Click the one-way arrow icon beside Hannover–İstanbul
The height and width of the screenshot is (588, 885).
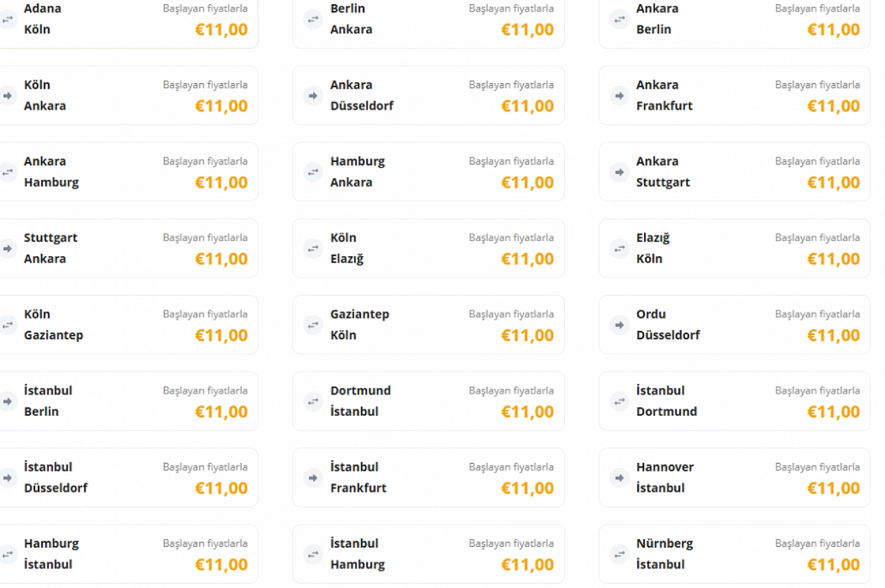click(619, 478)
